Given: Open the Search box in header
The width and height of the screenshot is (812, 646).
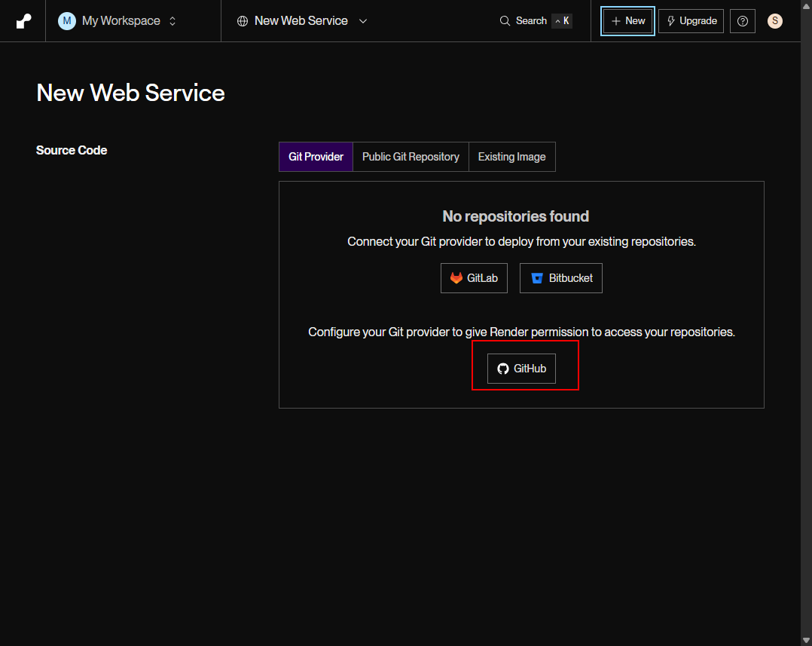Looking at the screenshot, I should [536, 21].
